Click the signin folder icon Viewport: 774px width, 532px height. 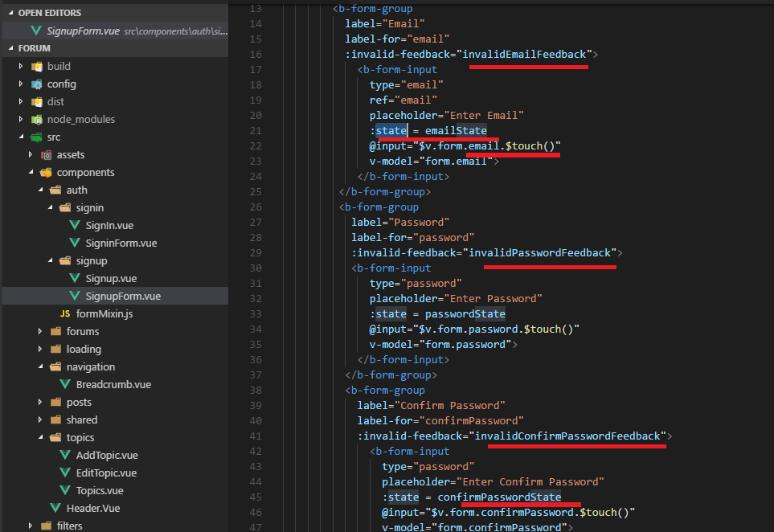coord(66,208)
